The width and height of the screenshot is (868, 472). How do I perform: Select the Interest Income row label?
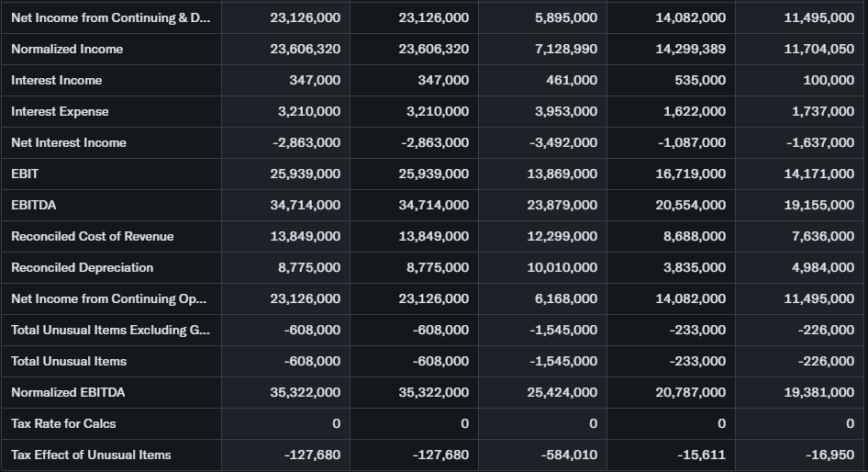(x=57, y=81)
